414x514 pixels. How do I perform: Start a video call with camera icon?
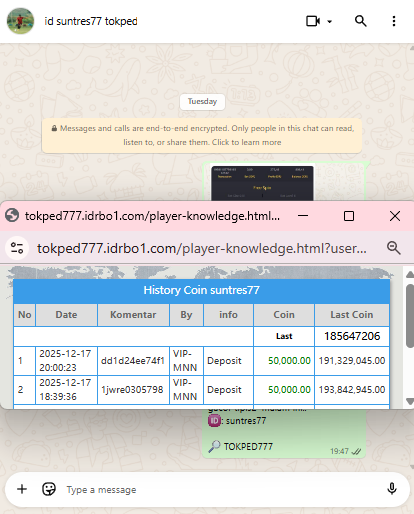tap(313, 21)
